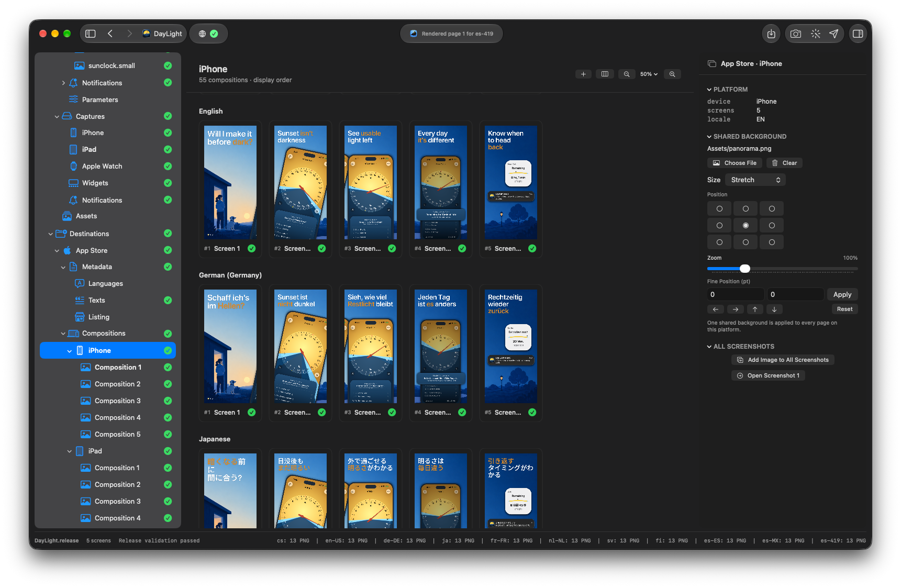The height and width of the screenshot is (588, 901).
Task: Toggle the right inspector panel icon
Action: (858, 34)
